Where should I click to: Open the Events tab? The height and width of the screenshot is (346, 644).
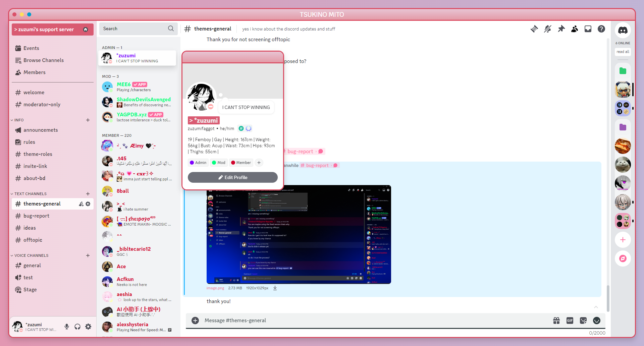click(53, 48)
